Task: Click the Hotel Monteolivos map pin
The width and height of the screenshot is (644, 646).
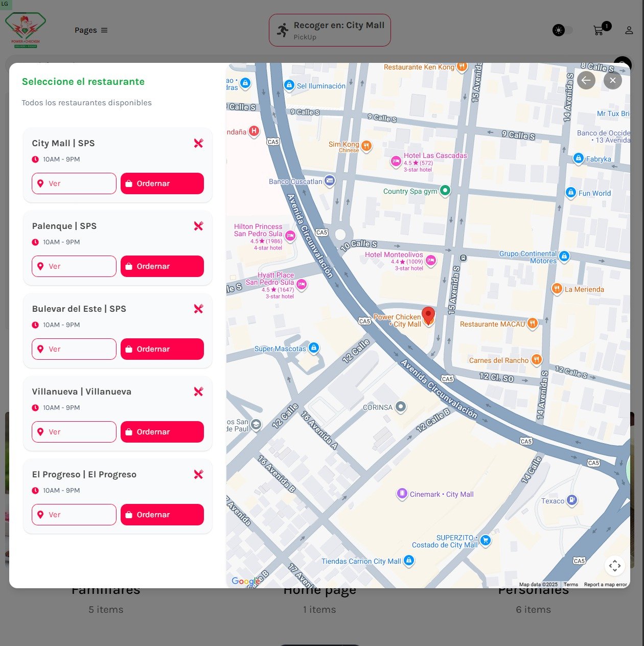Action: [x=431, y=260]
